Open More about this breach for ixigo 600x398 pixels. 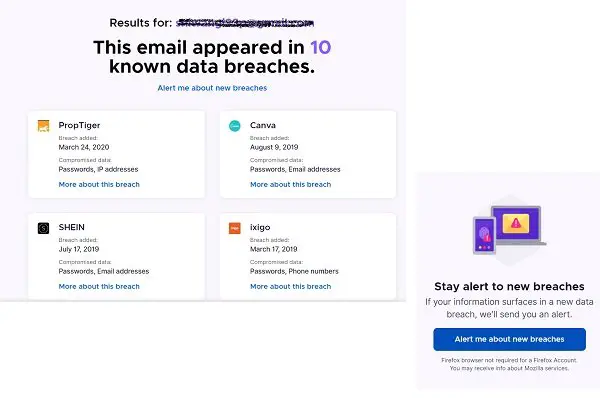coord(290,287)
